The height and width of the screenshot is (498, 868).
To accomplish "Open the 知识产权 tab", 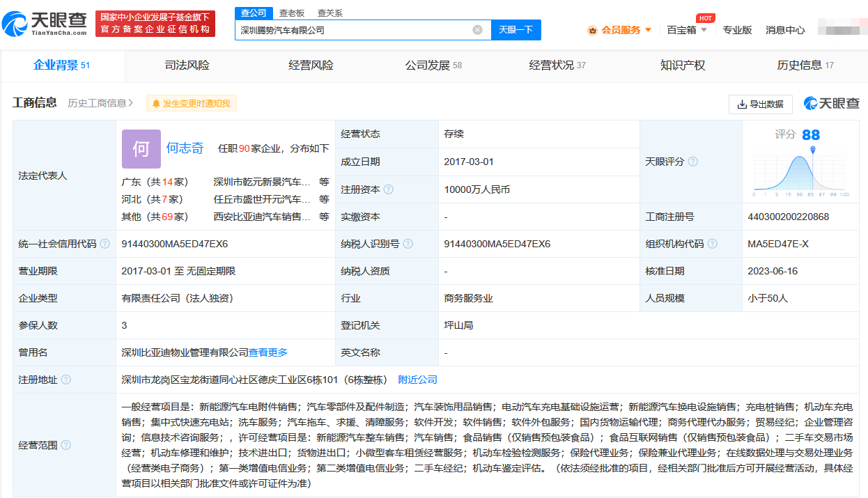I will point(683,65).
